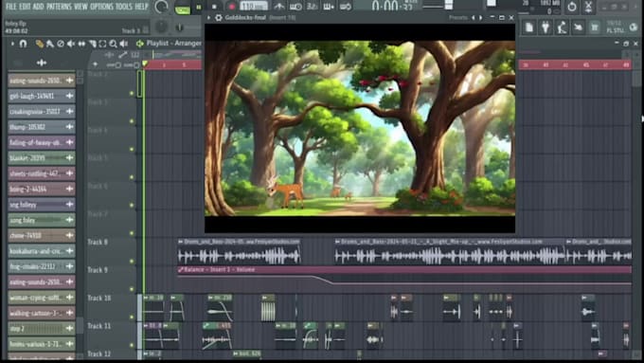
Task: Click the tempo display field
Action: pyautogui.click(x=254, y=7)
